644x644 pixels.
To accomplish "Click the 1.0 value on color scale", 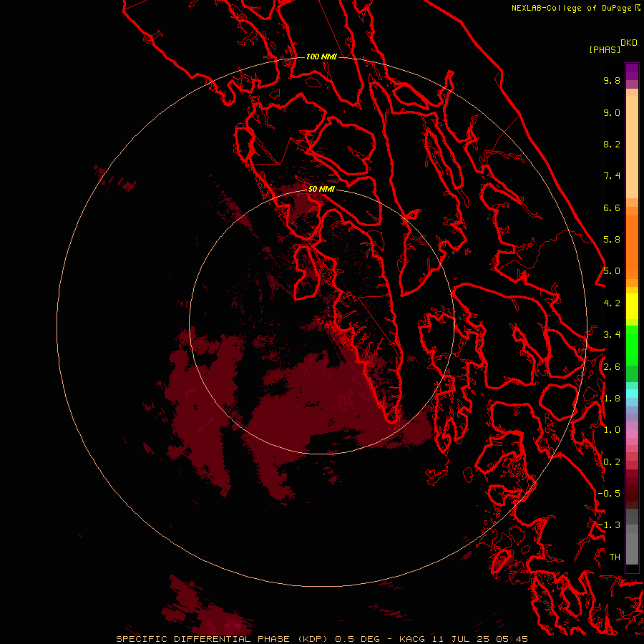I will 612,430.
